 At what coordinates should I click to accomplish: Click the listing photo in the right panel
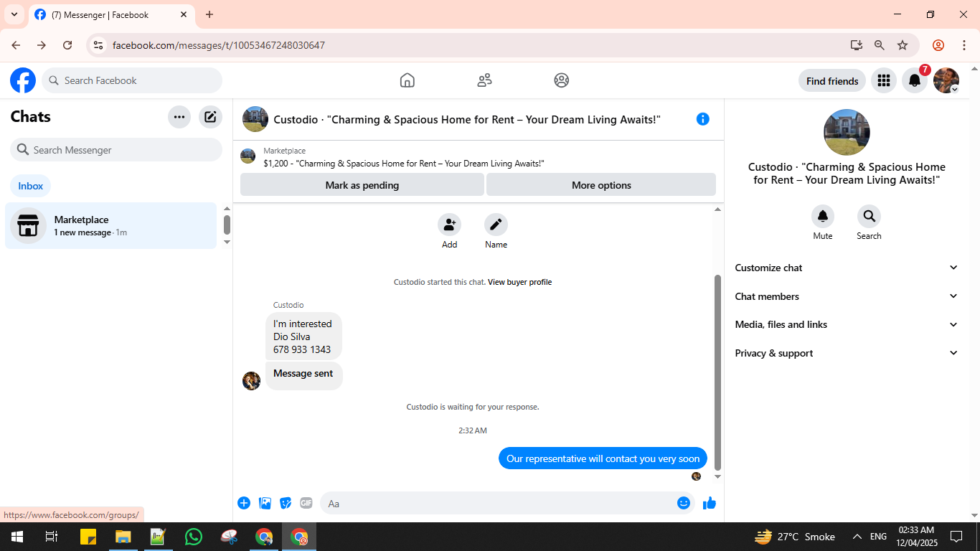point(847,133)
